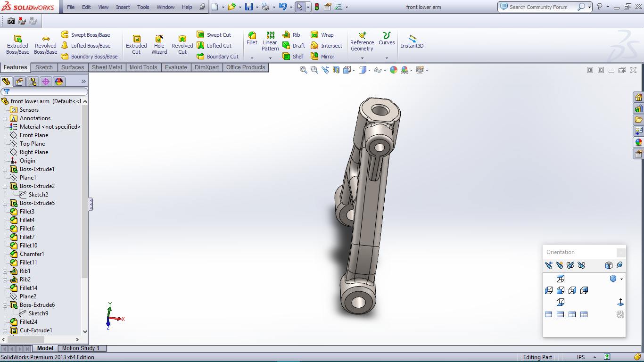Open the DisplayManager color tab
This screenshot has width=644, height=362.
click(x=59, y=82)
